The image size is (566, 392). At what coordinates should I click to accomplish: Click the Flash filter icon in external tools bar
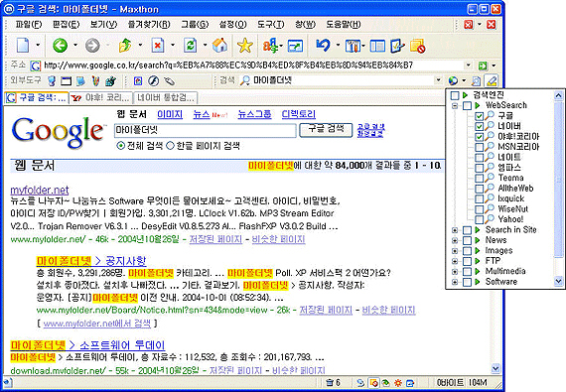[154, 80]
